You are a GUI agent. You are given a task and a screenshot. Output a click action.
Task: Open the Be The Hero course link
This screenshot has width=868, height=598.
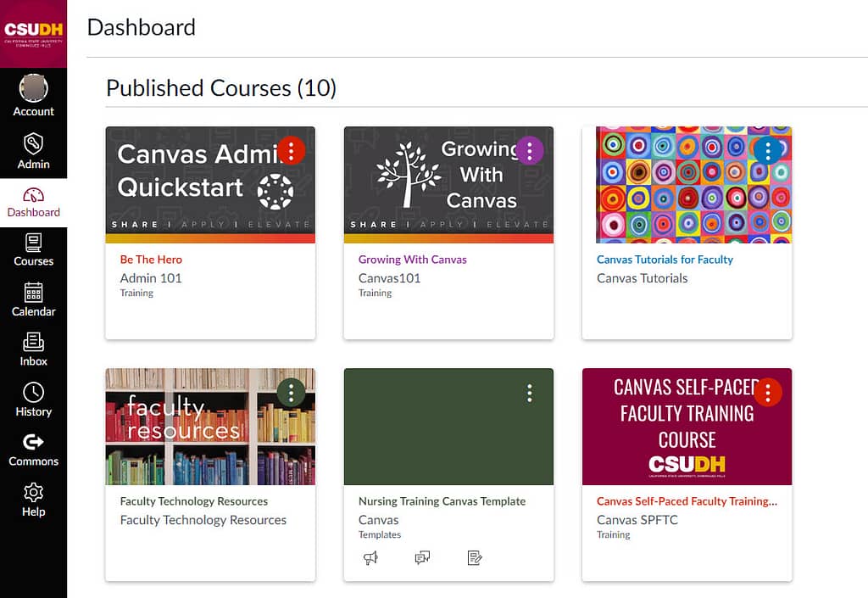(x=151, y=260)
